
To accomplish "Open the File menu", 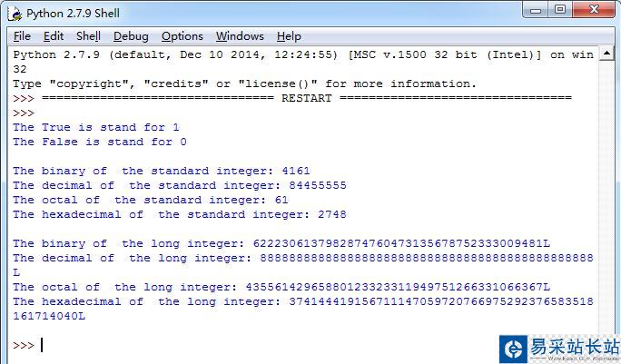I will pyautogui.click(x=22, y=36).
